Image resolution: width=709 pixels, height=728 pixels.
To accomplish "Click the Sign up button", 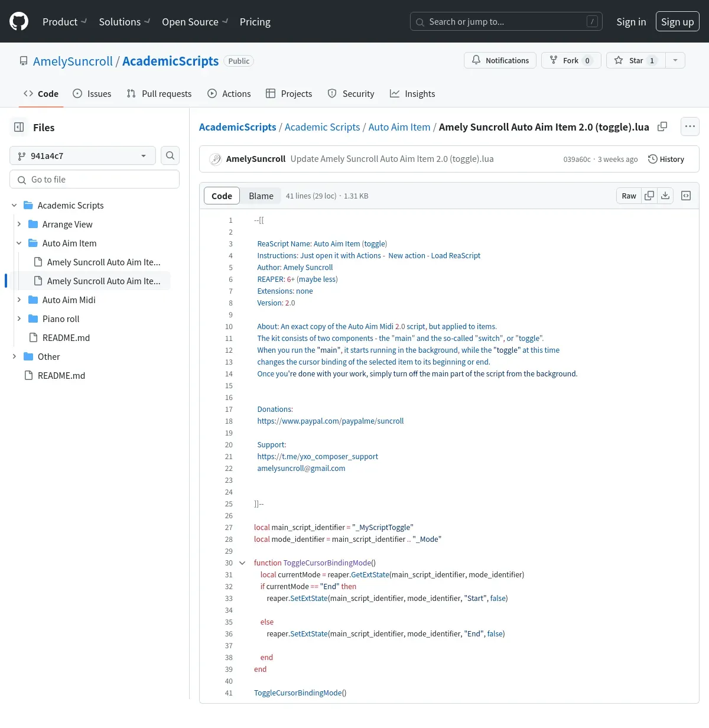I will click(678, 22).
